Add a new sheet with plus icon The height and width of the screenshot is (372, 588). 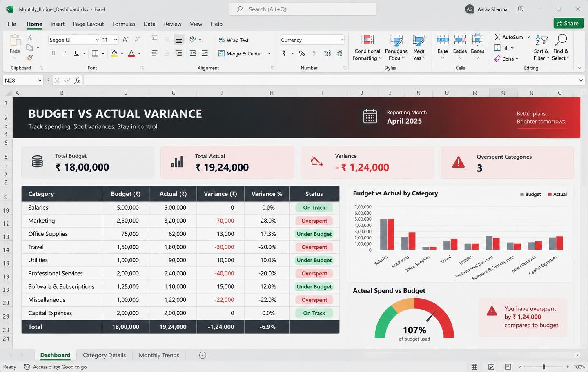point(203,355)
